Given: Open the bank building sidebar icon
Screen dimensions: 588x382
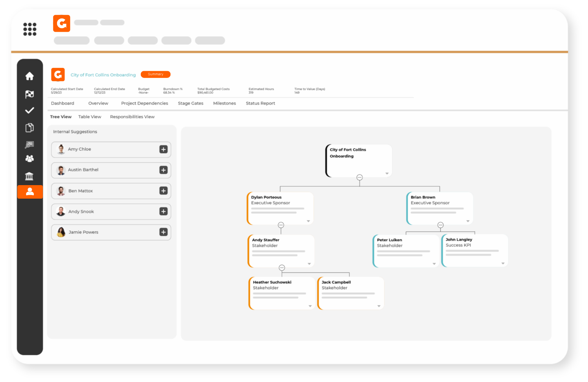Looking at the screenshot, I should pyautogui.click(x=29, y=176).
